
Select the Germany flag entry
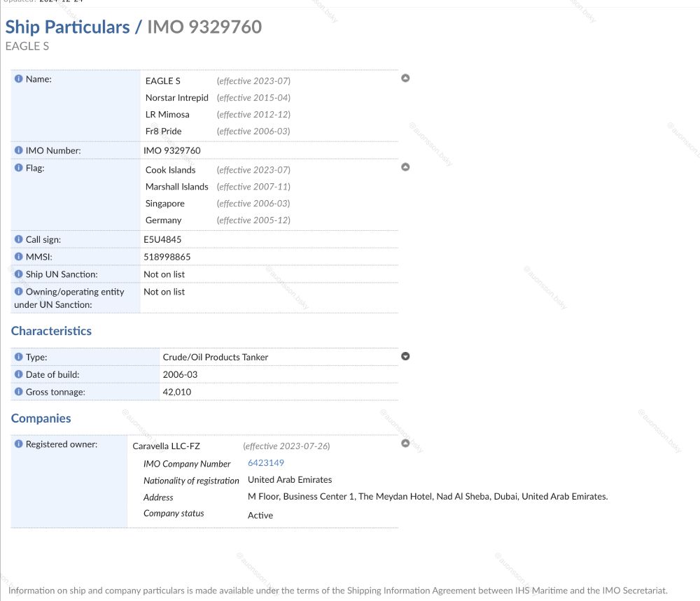[163, 220]
